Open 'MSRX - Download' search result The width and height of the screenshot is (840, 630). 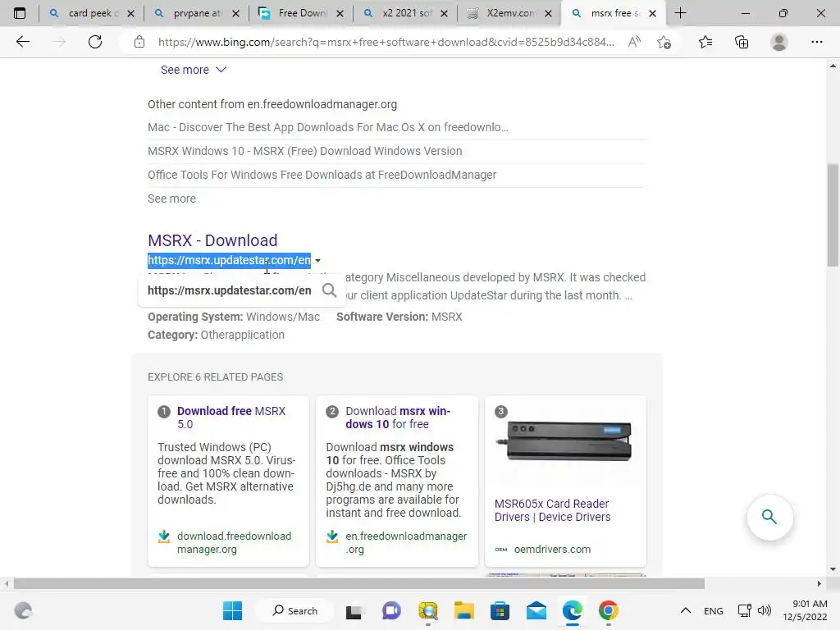click(x=212, y=240)
